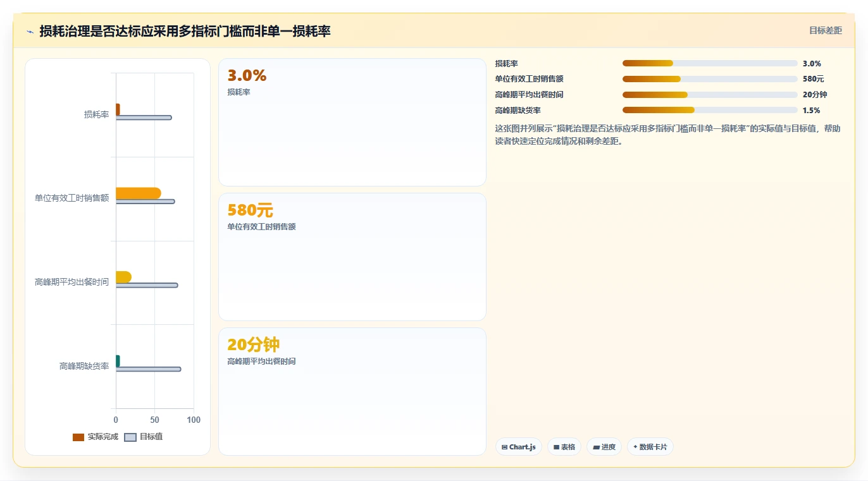Image resolution: width=868 pixels, height=481 pixels.
Task: Click the description paragraph 这张图并列展示
Action: click(x=668, y=135)
